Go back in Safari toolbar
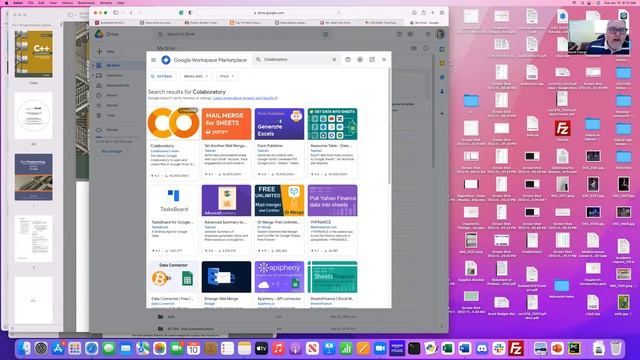The image size is (640, 360). [x=131, y=13]
